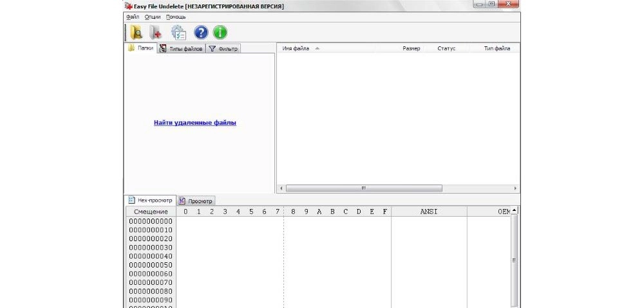This screenshot has width=644, height=308.
Task: Open the Опции menu
Action: pyautogui.click(x=153, y=17)
